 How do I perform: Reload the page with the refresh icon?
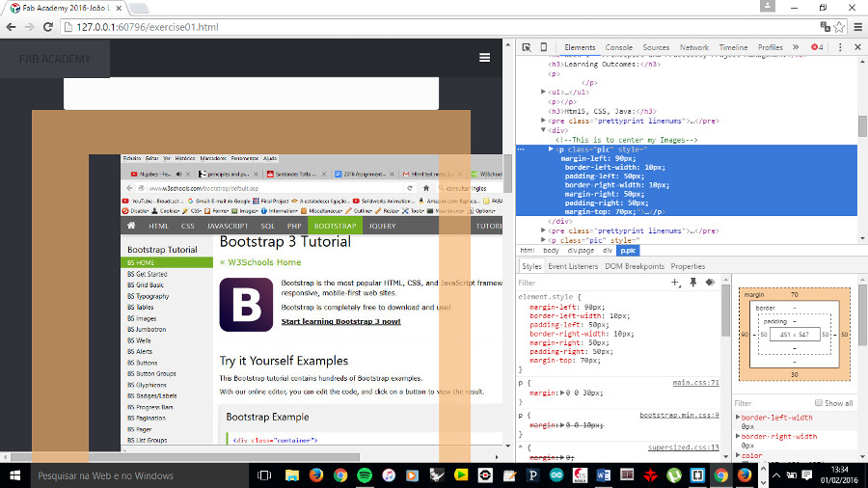click(48, 27)
